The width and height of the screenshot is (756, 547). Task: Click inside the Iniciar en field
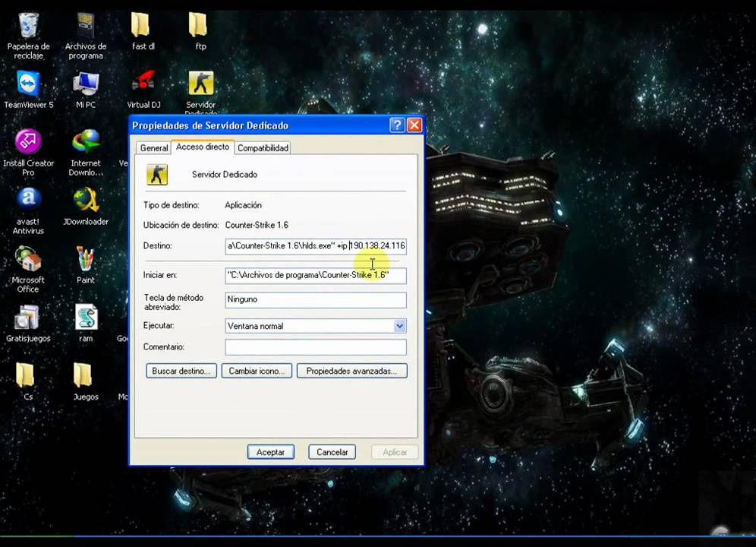[x=316, y=275]
